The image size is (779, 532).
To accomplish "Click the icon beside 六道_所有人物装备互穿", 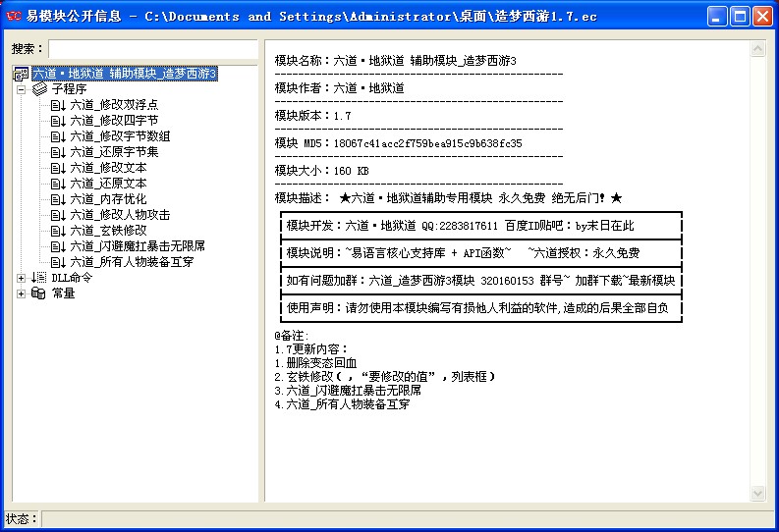I will [x=58, y=262].
